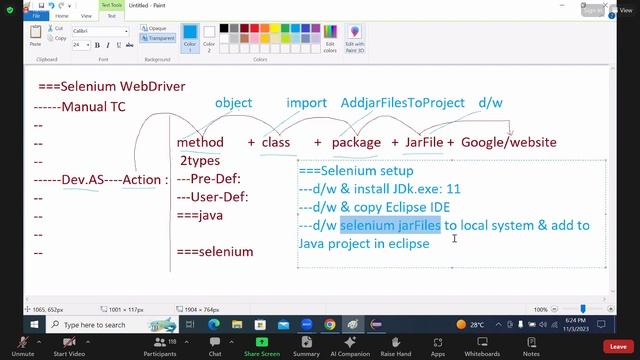The height and width of the screenshot is (360, 640).
Task: Open Edit colors in Paint ribbon
Action: 330,39
